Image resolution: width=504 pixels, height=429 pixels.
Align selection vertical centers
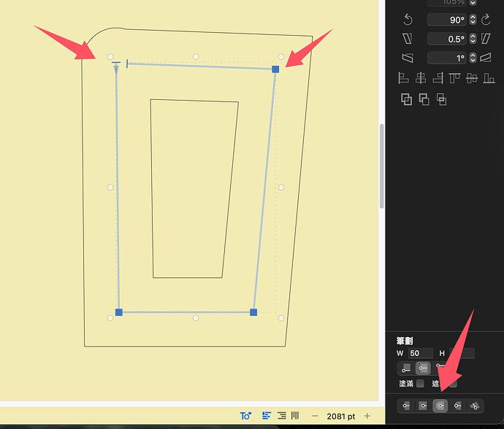472,78
